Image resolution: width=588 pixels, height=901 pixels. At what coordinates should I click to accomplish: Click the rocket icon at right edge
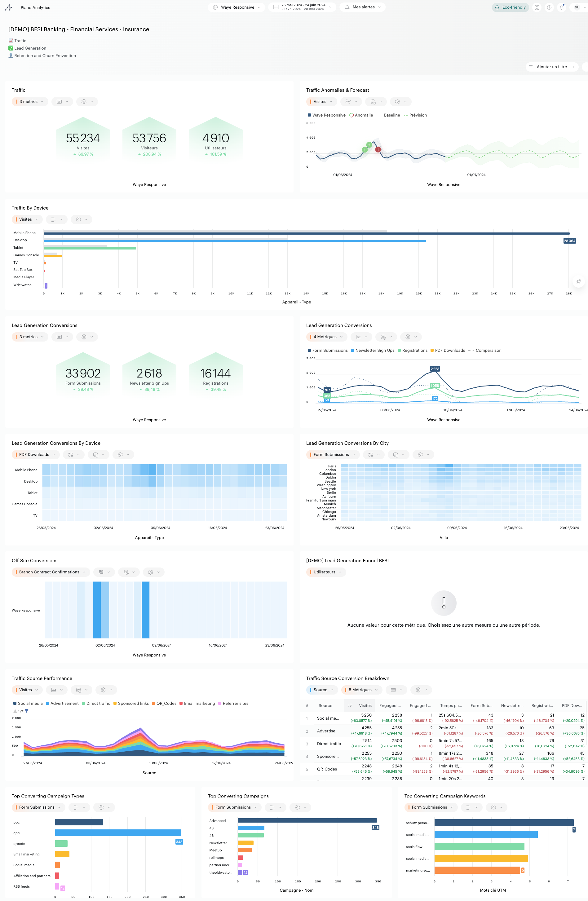(578, 281)
